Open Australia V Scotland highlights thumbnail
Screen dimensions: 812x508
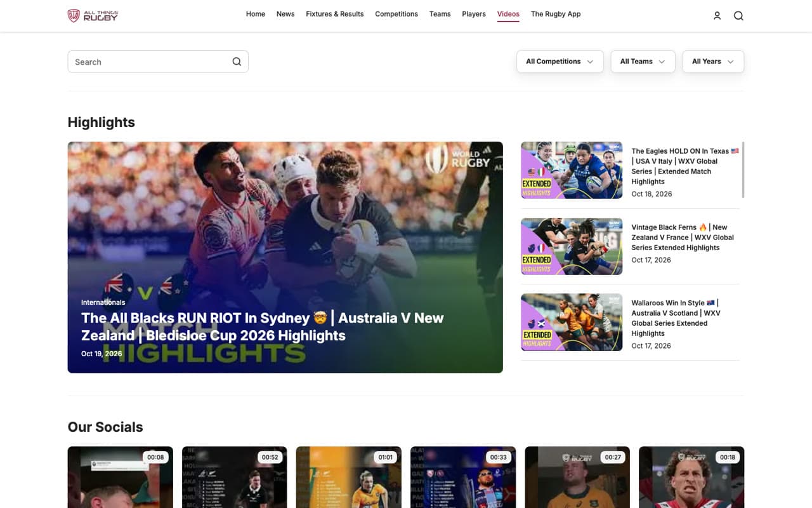[572, 322]
